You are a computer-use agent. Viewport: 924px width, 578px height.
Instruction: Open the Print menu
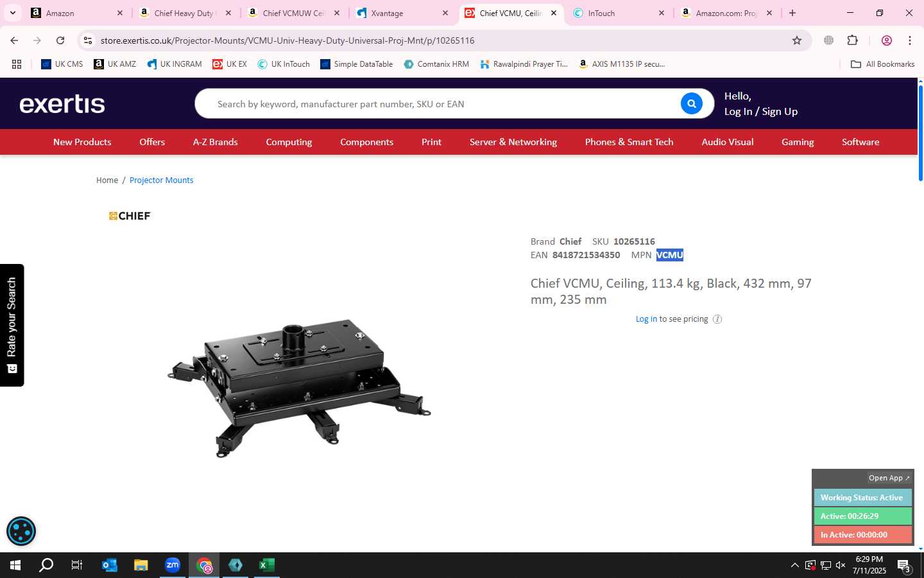pyautogui.click(x=431, y=142)
